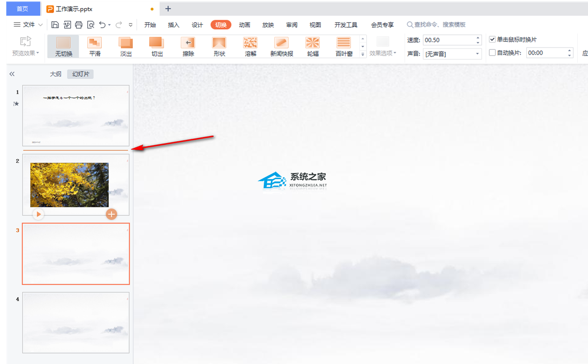Viewport: 588px width, 364px height.
Task: Switch to the 大纲 outline view tab
Action: (56, 74)
